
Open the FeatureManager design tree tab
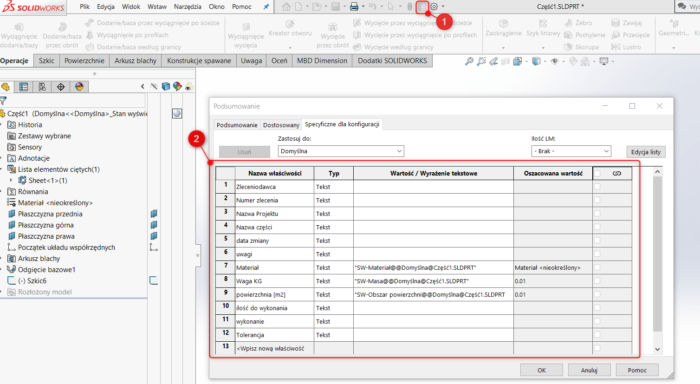click(x=6, y=87)
